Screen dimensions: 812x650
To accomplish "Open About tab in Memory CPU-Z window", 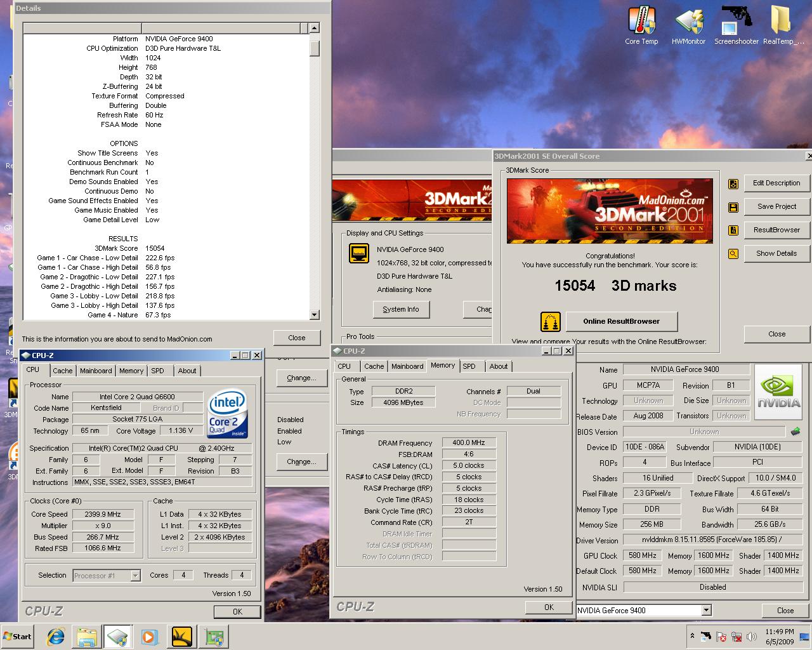I will (x=499, y=366).
